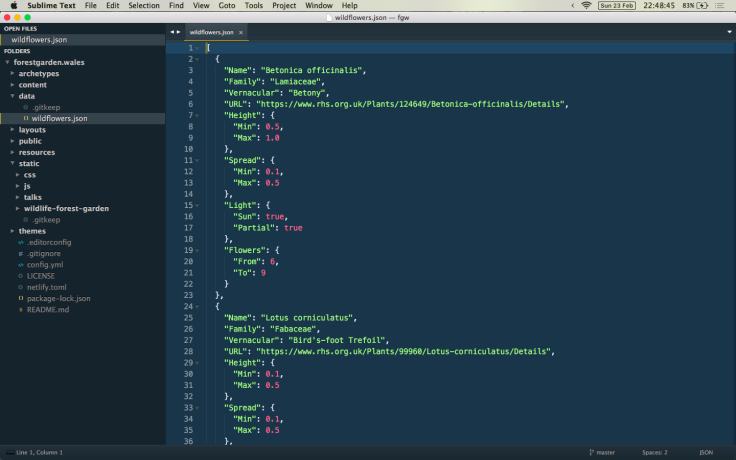
Task: Open Notification Center list icon
Action: coord(719,6)
